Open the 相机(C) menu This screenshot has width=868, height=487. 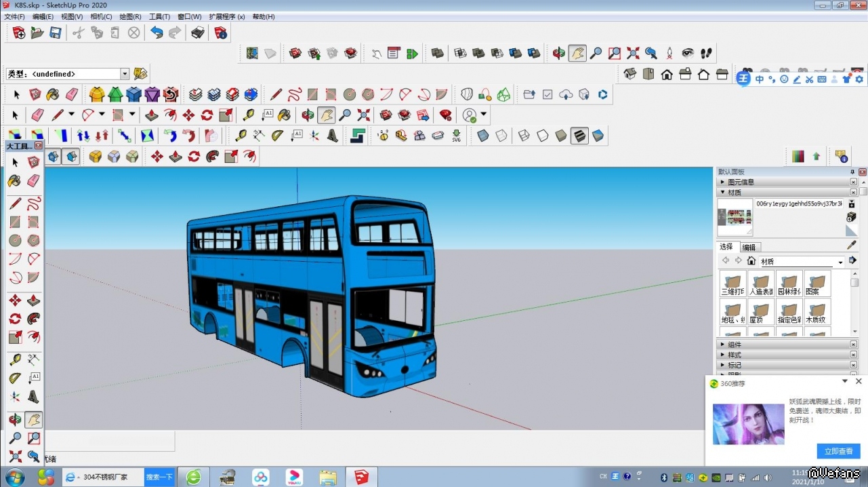pos(101,16)
